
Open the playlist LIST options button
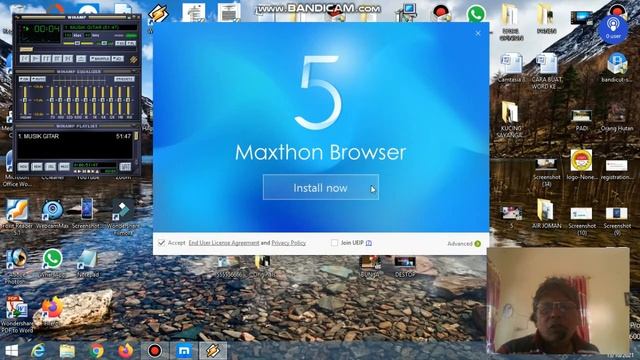[125, 166]
